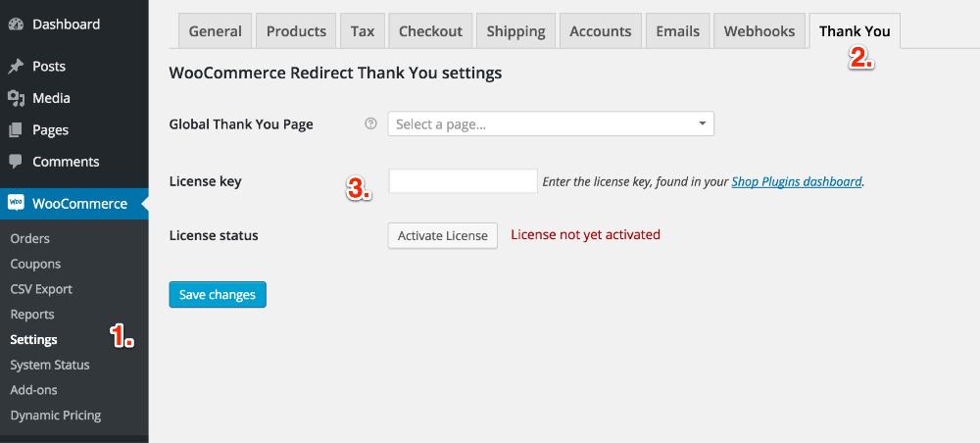Switch to the General settings tab

(x=215, y=31)
